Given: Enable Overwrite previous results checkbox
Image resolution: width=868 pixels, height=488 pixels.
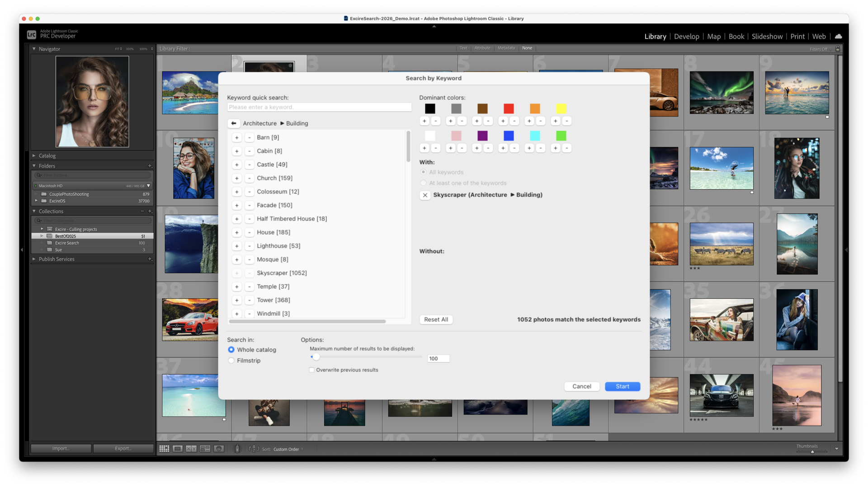Looking at the screenshot, I should pos(312,370).
